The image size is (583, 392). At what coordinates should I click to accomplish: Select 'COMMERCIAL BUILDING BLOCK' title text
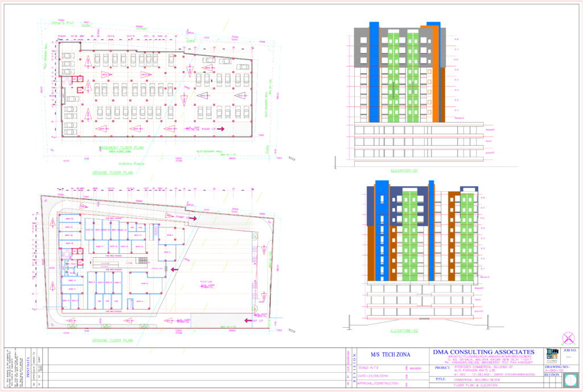point(477,380)
